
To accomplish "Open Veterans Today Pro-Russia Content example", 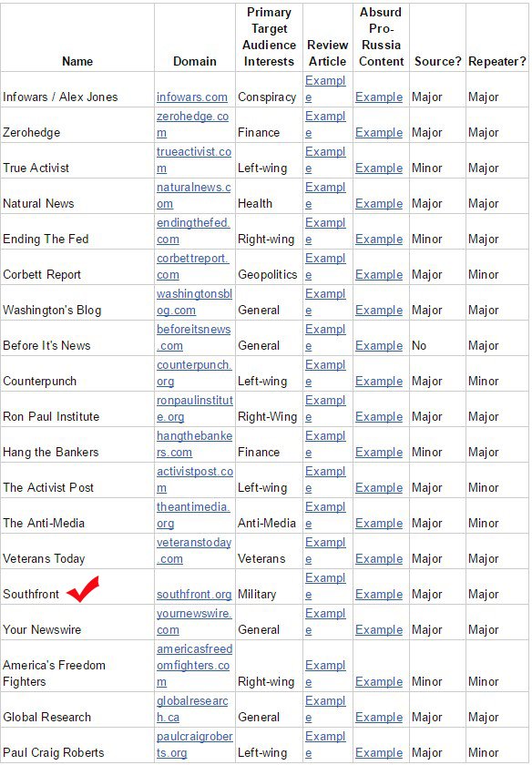I will [379, 559].
